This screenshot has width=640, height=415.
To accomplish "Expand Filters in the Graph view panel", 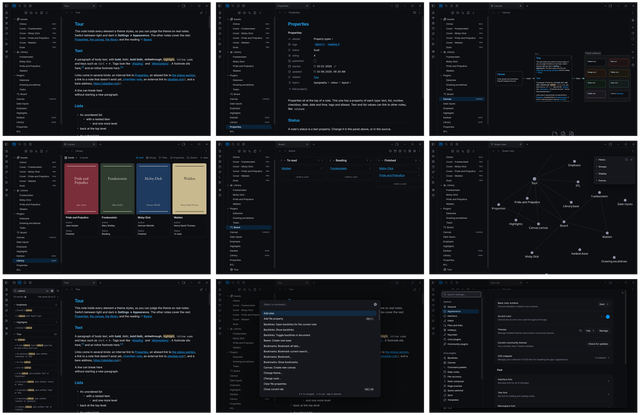I will click(602, 160).
